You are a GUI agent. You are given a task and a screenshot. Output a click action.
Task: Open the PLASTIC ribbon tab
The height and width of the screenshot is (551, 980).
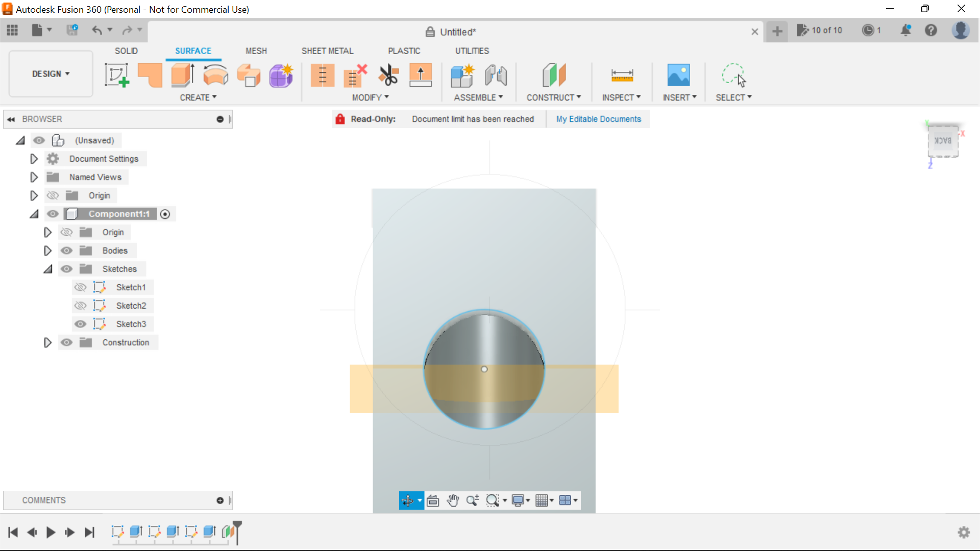click(404, 51)
